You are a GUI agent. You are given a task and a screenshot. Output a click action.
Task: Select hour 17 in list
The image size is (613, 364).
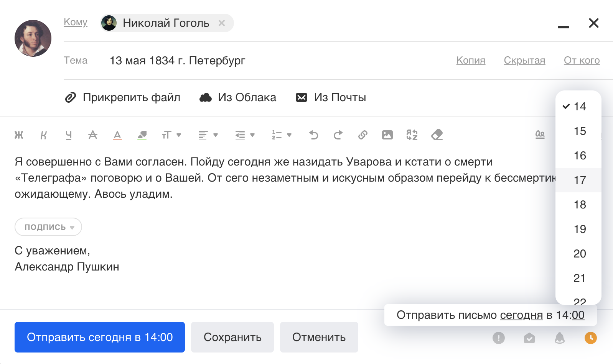pos(578,180)
